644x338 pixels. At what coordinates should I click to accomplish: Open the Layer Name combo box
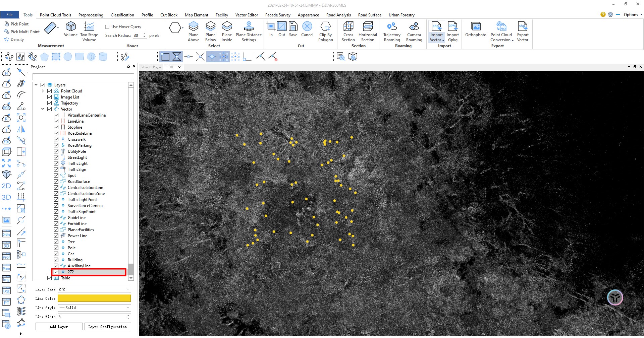click(94, 289)
